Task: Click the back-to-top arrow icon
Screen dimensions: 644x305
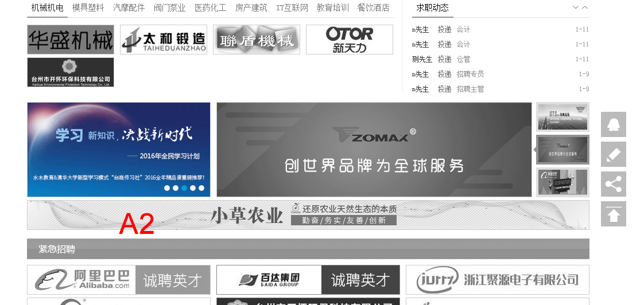Action: pos(613,214)
